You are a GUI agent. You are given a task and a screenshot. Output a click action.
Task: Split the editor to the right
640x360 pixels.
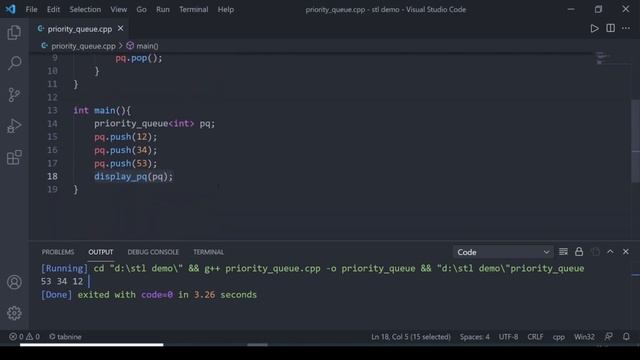[x=610, y=28]
